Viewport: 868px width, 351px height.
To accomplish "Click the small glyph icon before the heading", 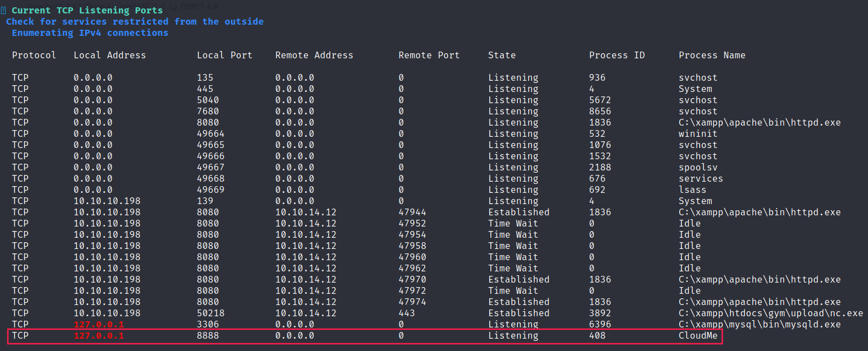I will pyautogui.click(x=3, y=11).
